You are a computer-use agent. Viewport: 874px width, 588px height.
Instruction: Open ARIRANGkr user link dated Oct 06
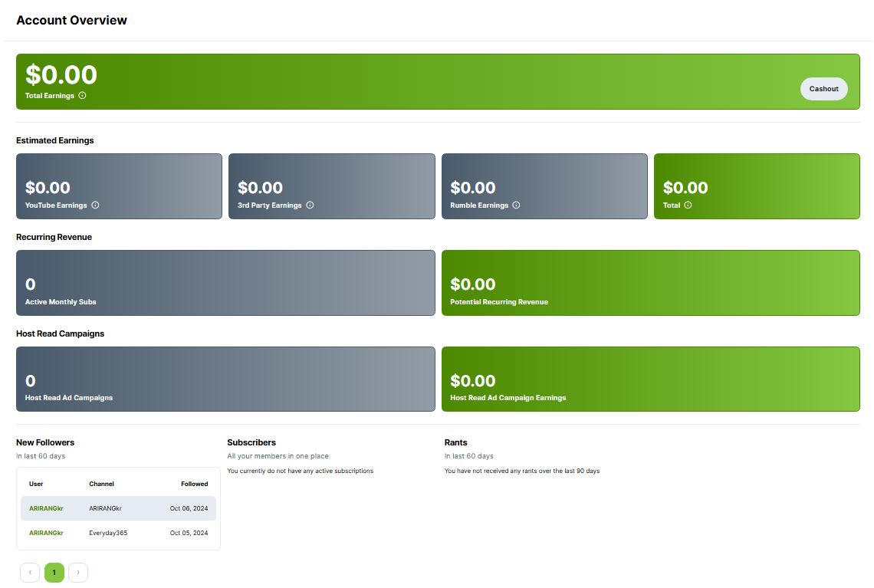pos(46,508)
